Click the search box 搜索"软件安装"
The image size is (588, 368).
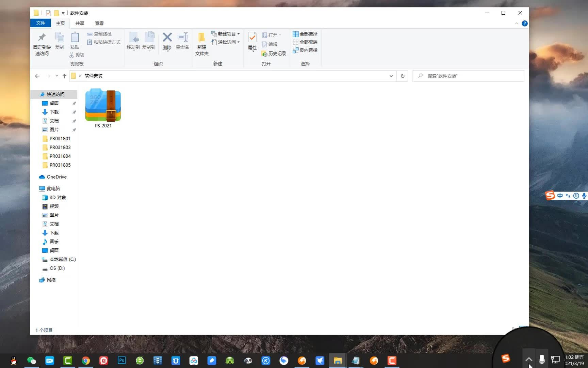[469, 76]
